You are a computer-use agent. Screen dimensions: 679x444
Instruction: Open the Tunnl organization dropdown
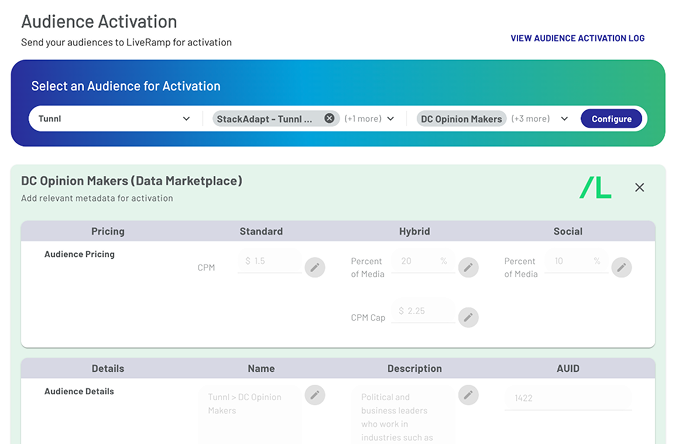tap(114, 119)
